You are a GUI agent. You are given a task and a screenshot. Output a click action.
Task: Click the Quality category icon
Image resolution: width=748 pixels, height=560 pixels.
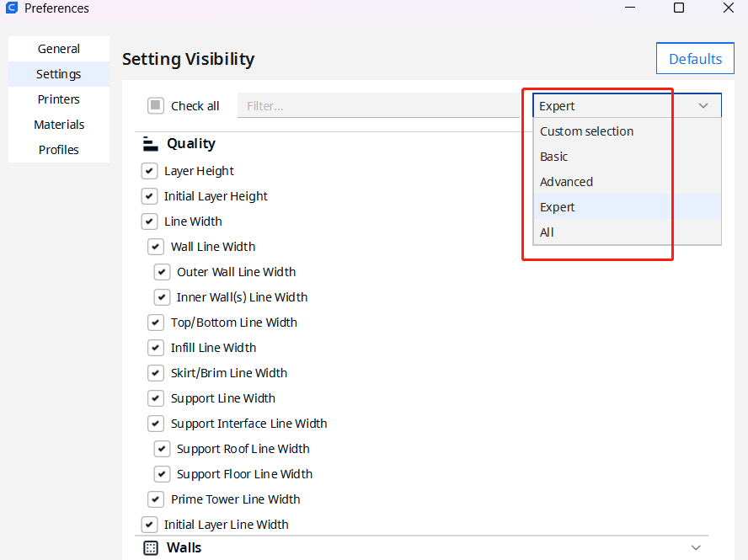coord(150,143)
